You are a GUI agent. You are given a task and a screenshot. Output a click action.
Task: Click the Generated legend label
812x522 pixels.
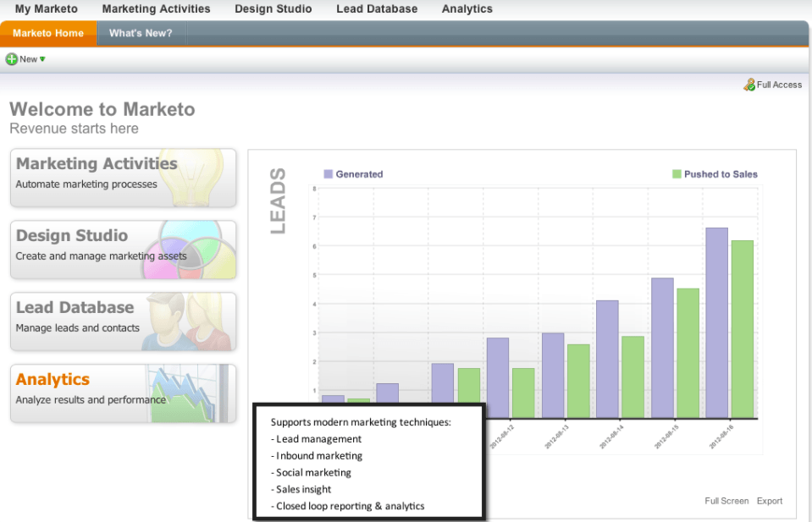(x=359, y=174)
